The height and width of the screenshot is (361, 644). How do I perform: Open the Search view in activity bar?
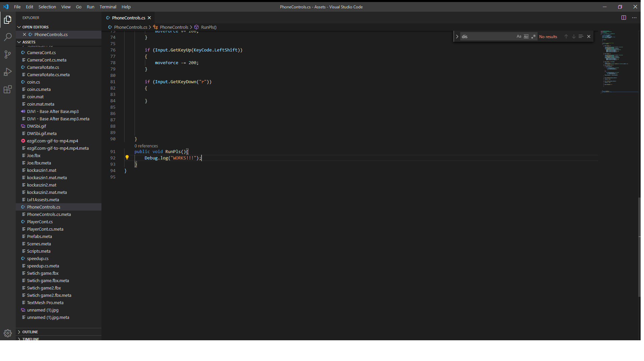point(8,37)
